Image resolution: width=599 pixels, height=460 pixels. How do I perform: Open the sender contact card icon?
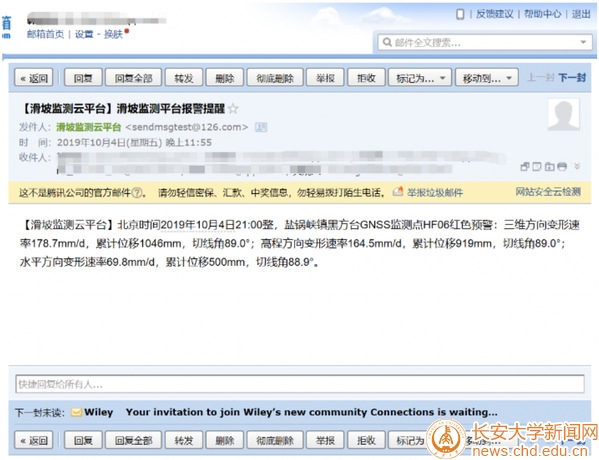click(x=261, y=127)
